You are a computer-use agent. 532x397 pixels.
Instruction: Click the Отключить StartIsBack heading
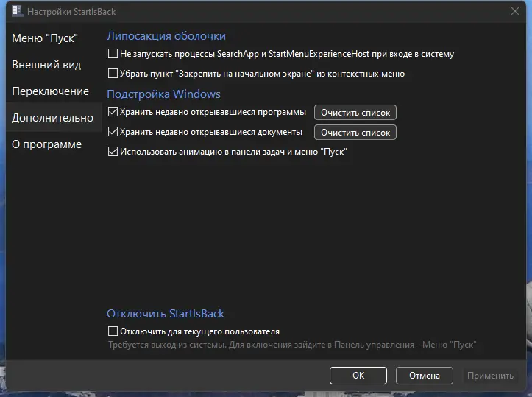click(x=166, y=313)
